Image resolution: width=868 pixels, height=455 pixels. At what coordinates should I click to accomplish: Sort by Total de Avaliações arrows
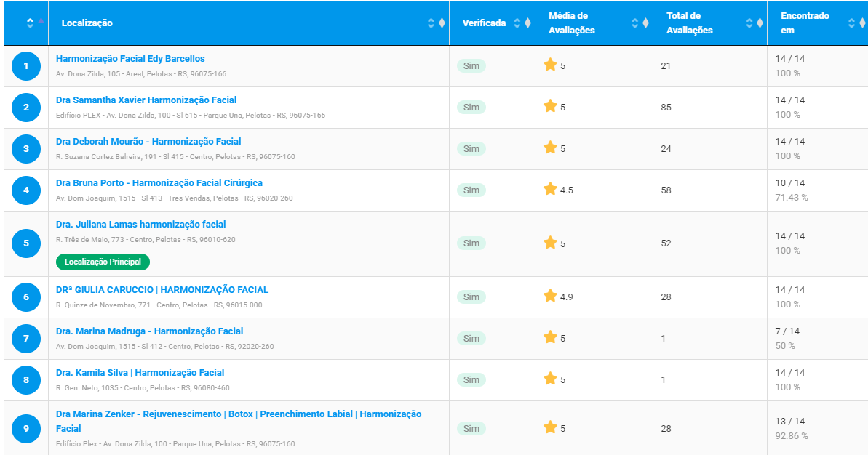[754, 23]
